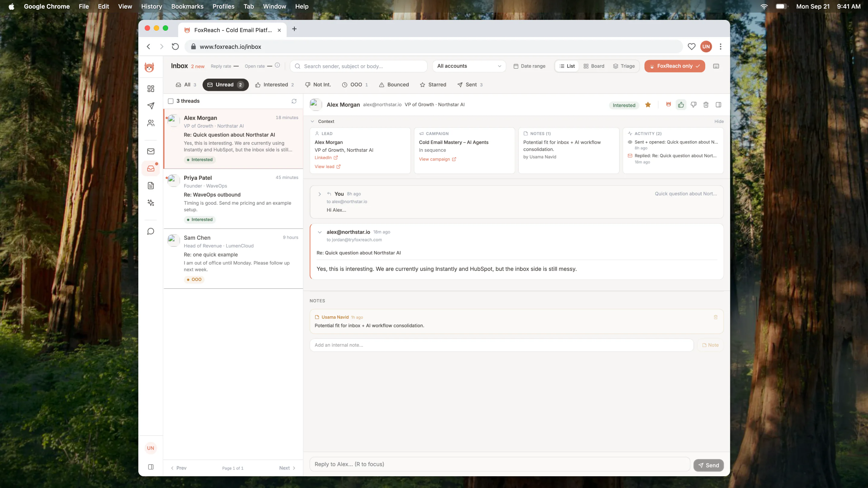The height and width of the screenshot is (488, 868).
Task: Click the Chrome bookmark heart icon
Action: point(691,46)
